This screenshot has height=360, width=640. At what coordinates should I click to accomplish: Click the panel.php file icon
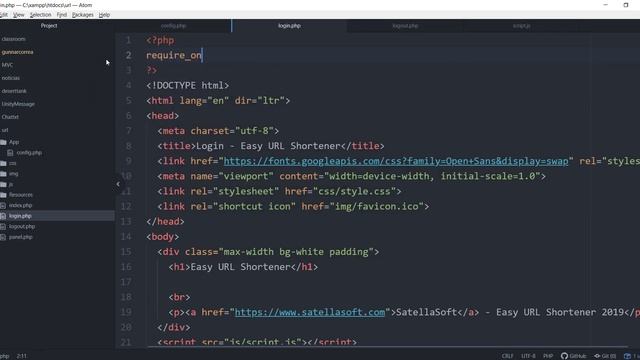[x=3, y=237]
